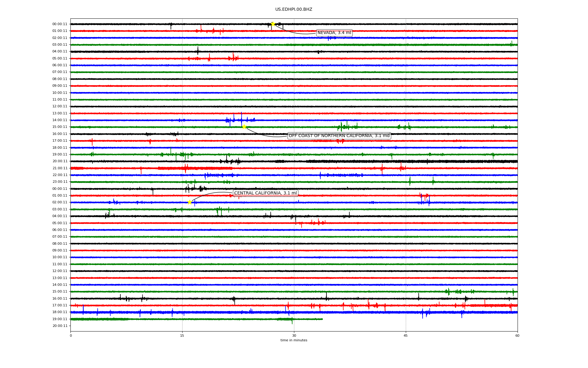588x368 pixels.
Task: Click the 'time in minutes' axis label
Action: coord(294,340)
